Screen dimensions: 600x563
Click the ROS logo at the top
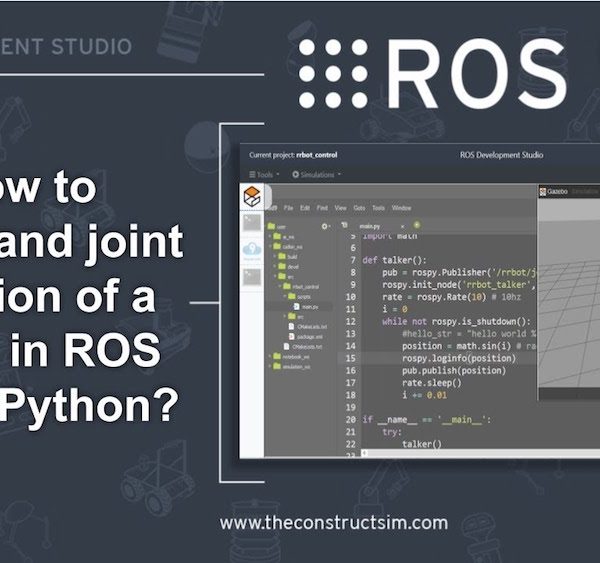click(x=432, y=73)
